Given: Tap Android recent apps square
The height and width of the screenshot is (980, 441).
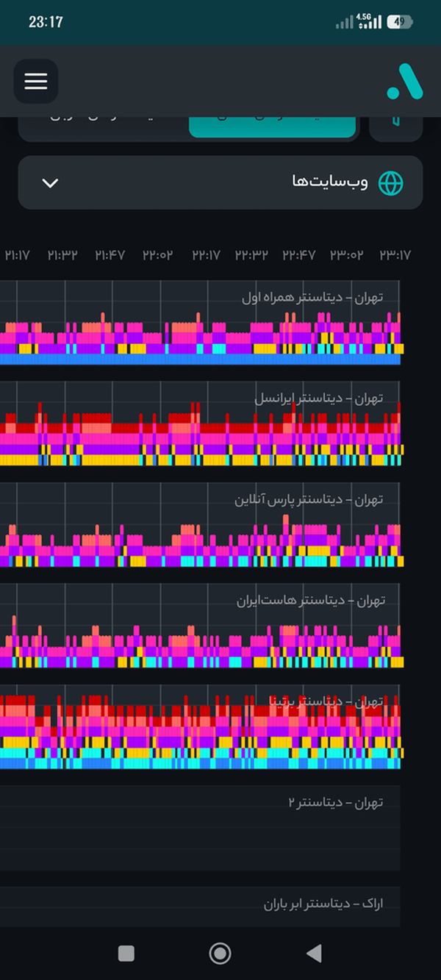Looking at the screenshot, I should click(x=126, y=954).
